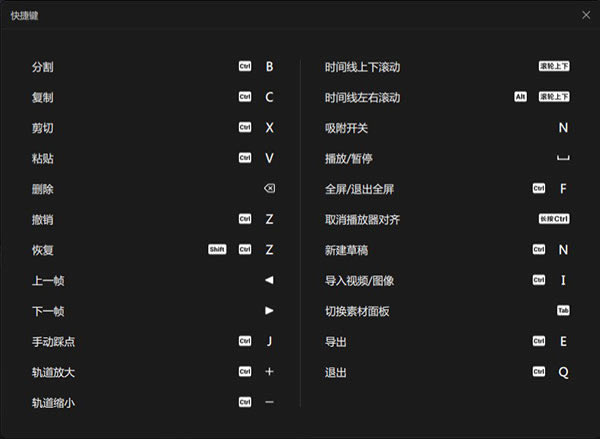This screenshot has width=600, height=439.
Task: Click the Shift key badge in 恢复 row
Action: pyautogui.click(x=218, y=249)
